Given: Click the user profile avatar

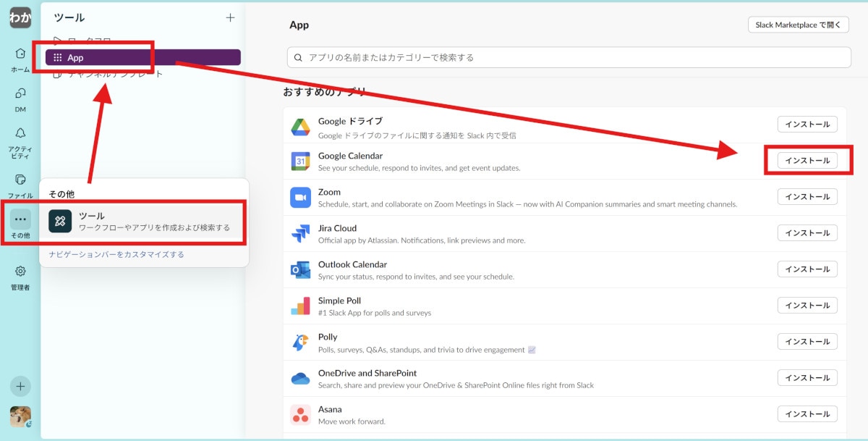Looking at the screenshot, I should [20, 416].
